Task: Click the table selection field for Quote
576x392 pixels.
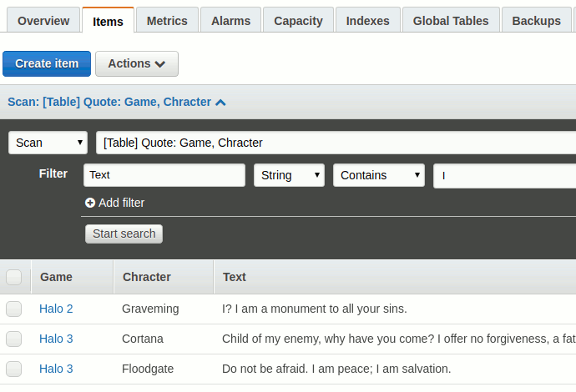Action: 334,143
